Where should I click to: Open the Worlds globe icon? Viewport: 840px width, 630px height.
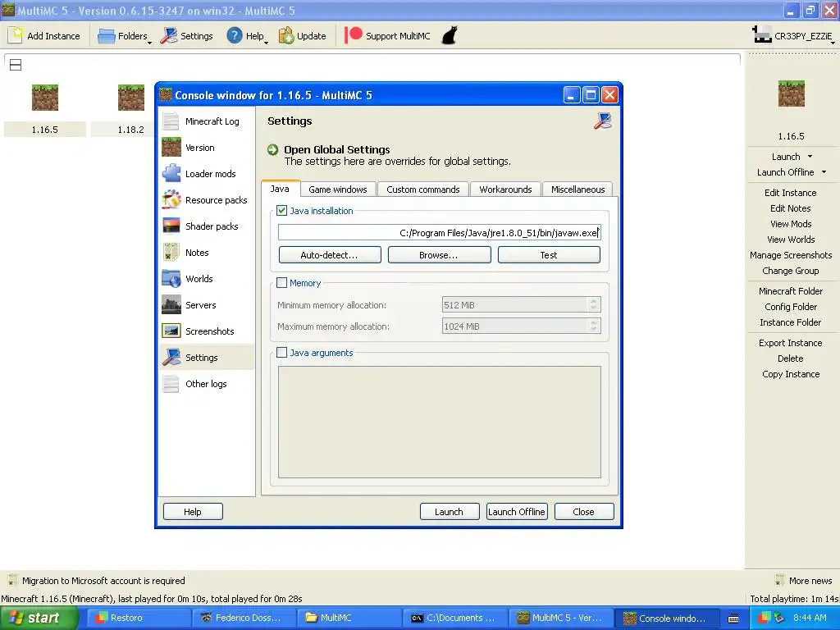(171, 279)
